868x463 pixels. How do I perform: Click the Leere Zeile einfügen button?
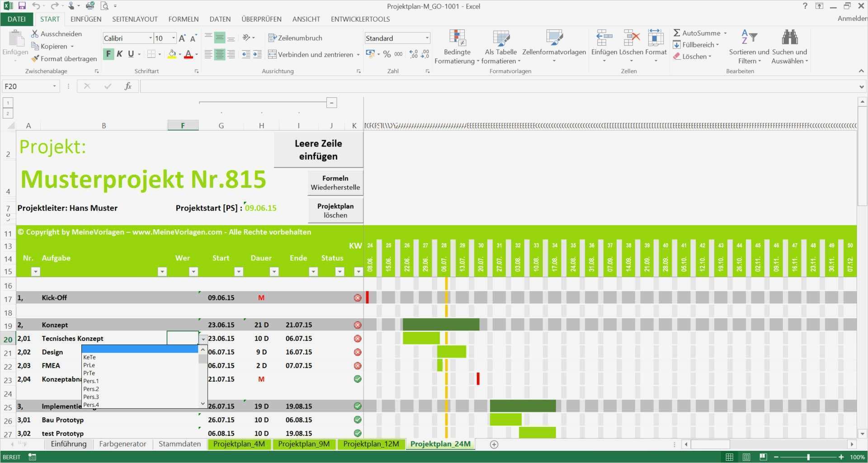point(318,149)
